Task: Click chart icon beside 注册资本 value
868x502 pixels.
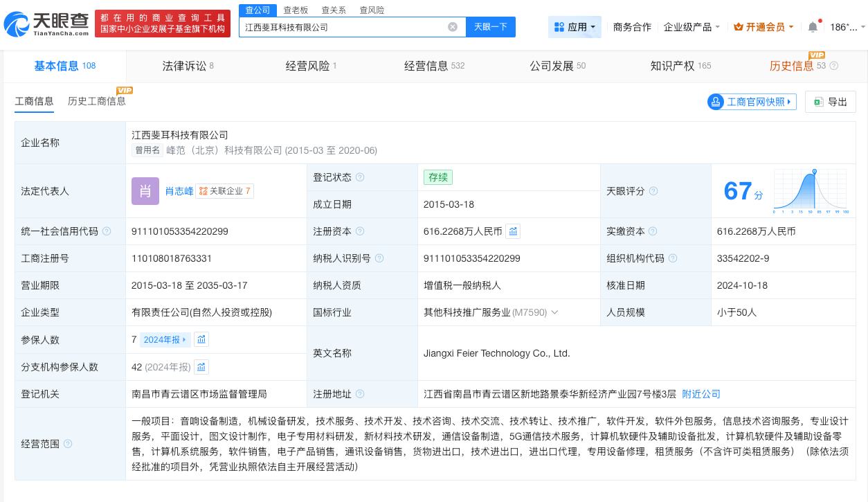Action: (513, 231)
